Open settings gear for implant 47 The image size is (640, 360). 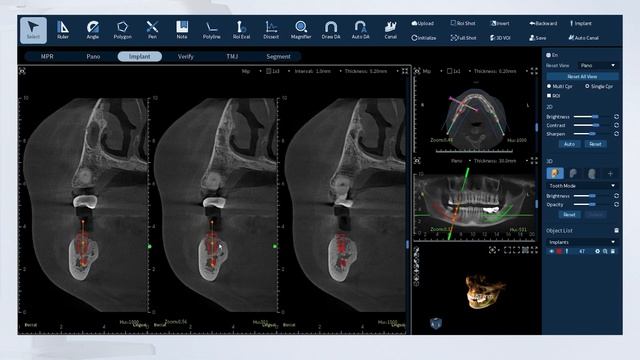tap(598, 251)
